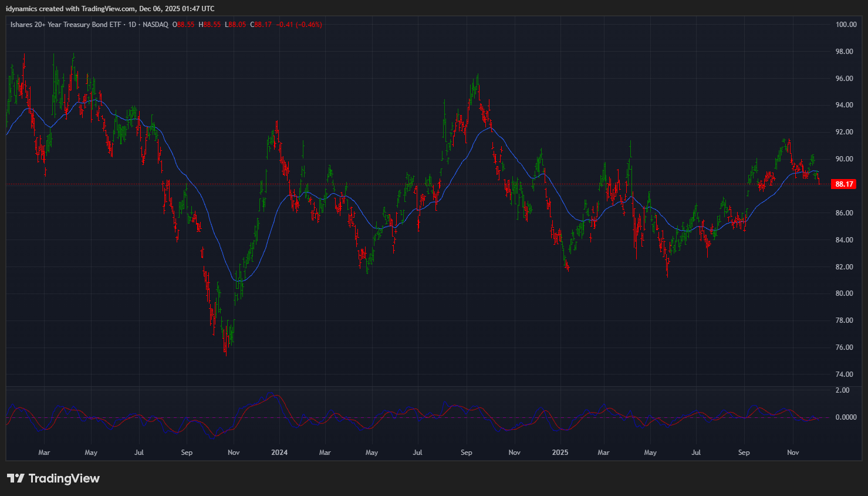The height and width of the screenshot is (496, 868).
Task: Click the −0.41 (−0.46%) change value
Action: pos(299,25)
